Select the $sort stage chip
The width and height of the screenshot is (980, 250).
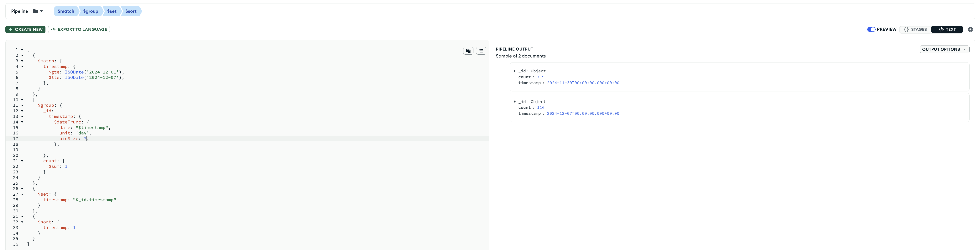(x=131, y=11)
